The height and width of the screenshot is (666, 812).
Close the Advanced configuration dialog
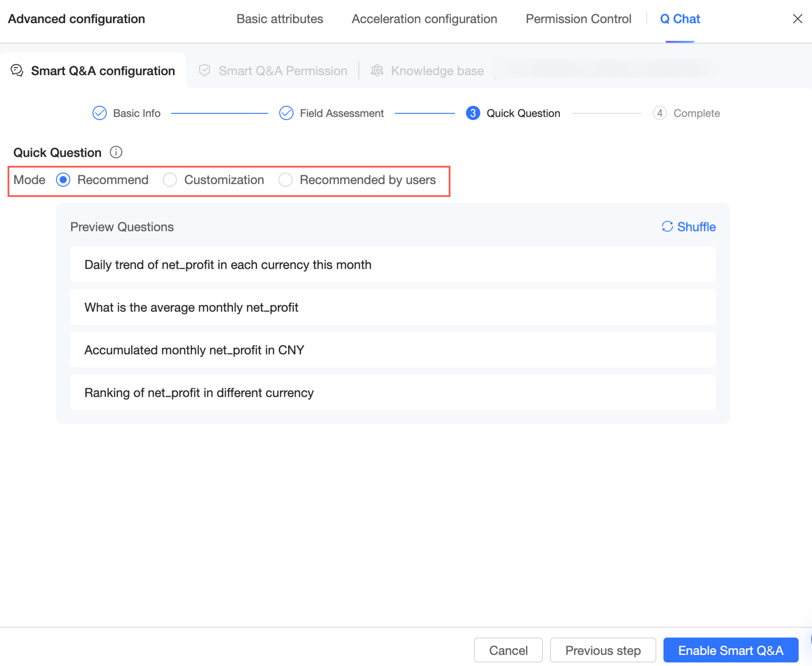tap(797, 19)
